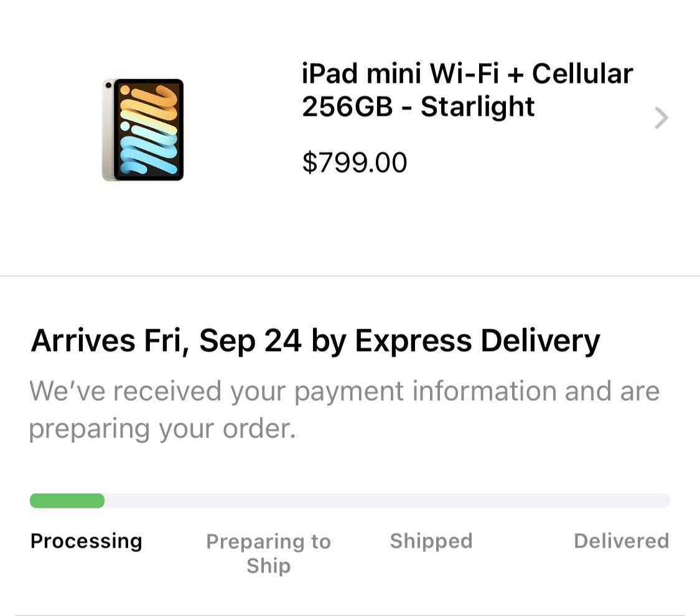Click the word Starlight in the title
Viewport: 700px width, 616px height.
[x=477, y=107]
